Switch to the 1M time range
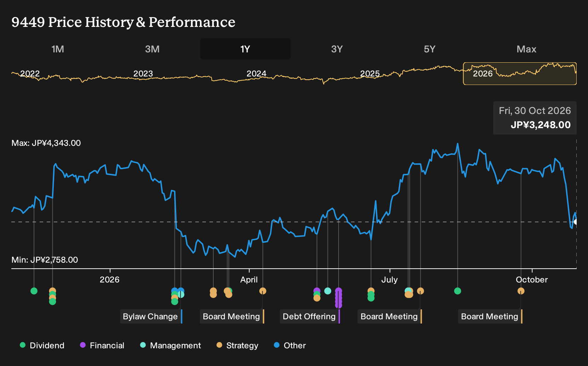This screenshot has width=588, height=366. click(58, 49)
